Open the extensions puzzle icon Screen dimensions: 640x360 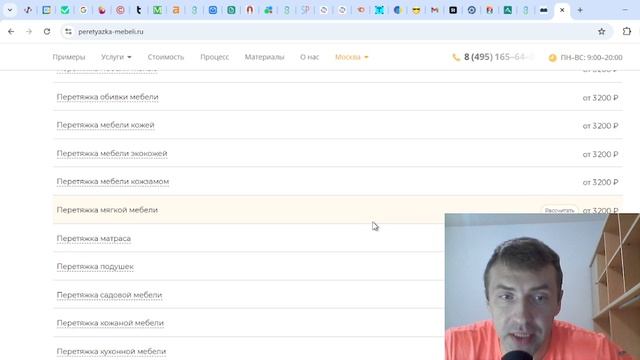coord(627,31)
